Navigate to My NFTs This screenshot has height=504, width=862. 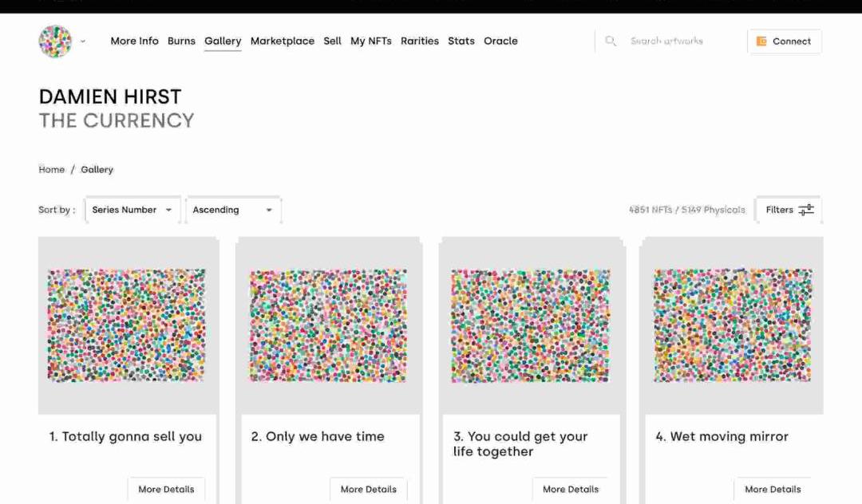tap(371, 41)
